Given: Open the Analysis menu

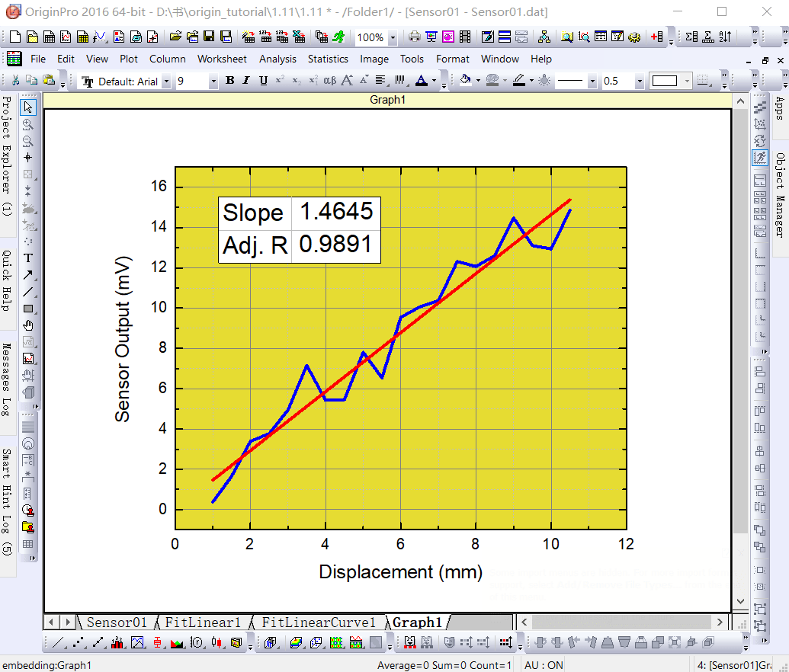Looking at the screenshot, I should [277, 59].
